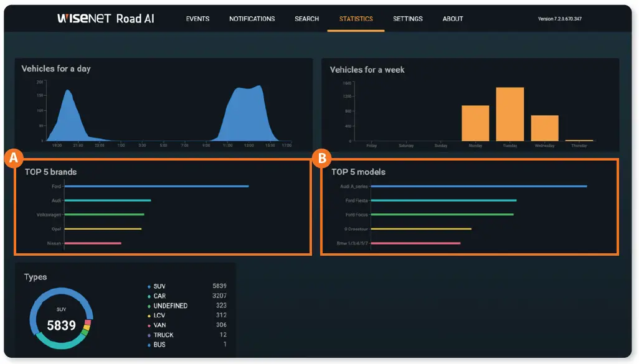The image size is (639, 364).
Task: Click the Wednesday bar in weekly chart
Action: [x=544, y=128]
